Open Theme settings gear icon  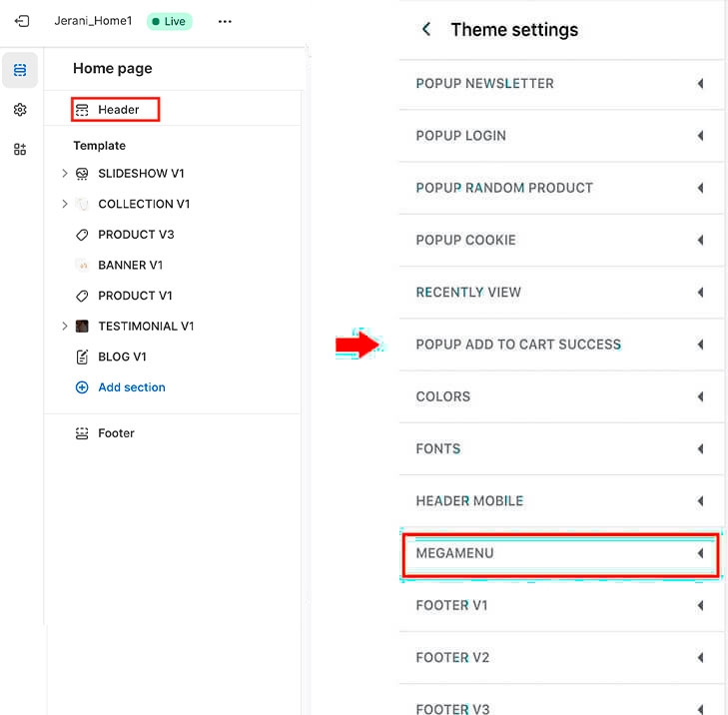[x=20, y=110]
